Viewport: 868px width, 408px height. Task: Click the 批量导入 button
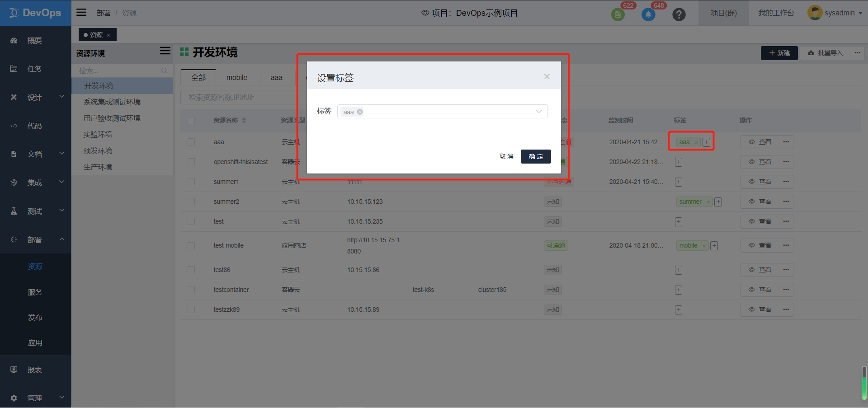[826, 53]
